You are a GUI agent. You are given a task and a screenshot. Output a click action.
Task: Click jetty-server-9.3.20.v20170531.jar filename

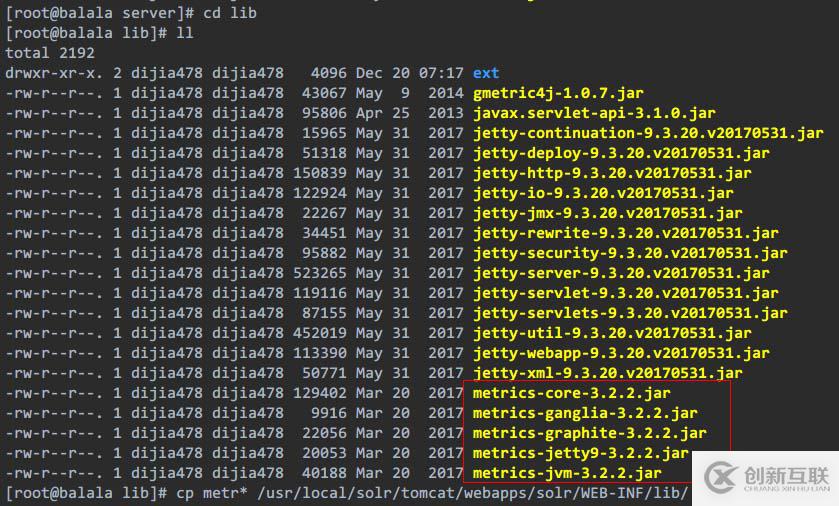click(621, 273)
